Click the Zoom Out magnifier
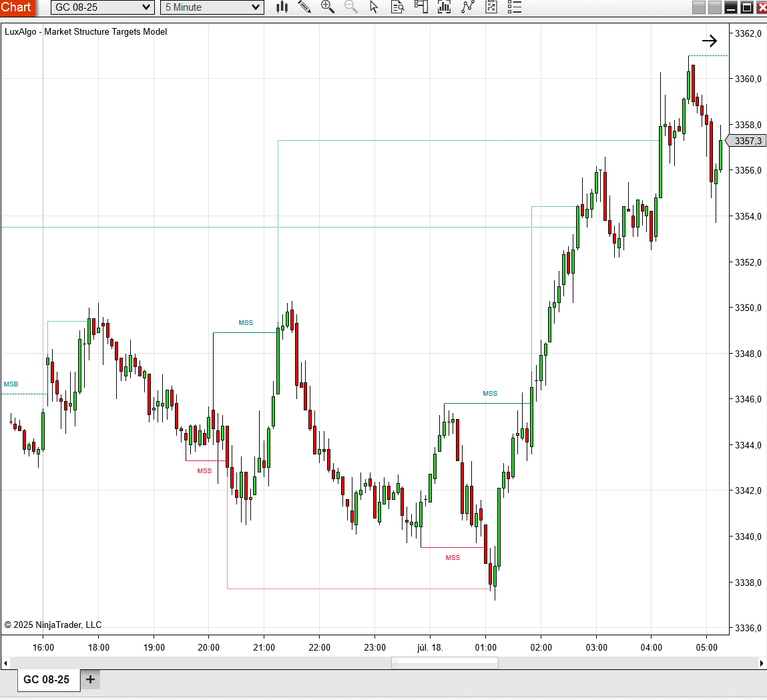This screenshot has width=767, height=700. tap(350, 7)
